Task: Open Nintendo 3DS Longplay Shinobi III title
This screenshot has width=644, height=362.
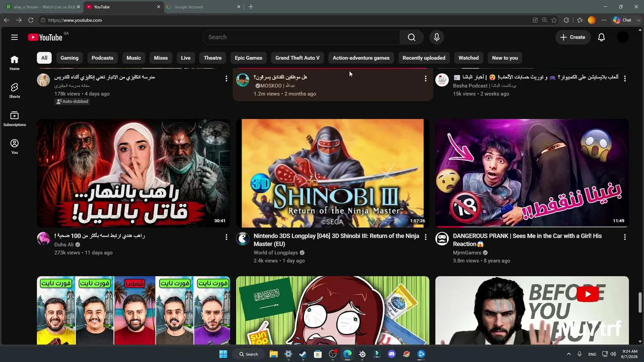Action: 336,240
